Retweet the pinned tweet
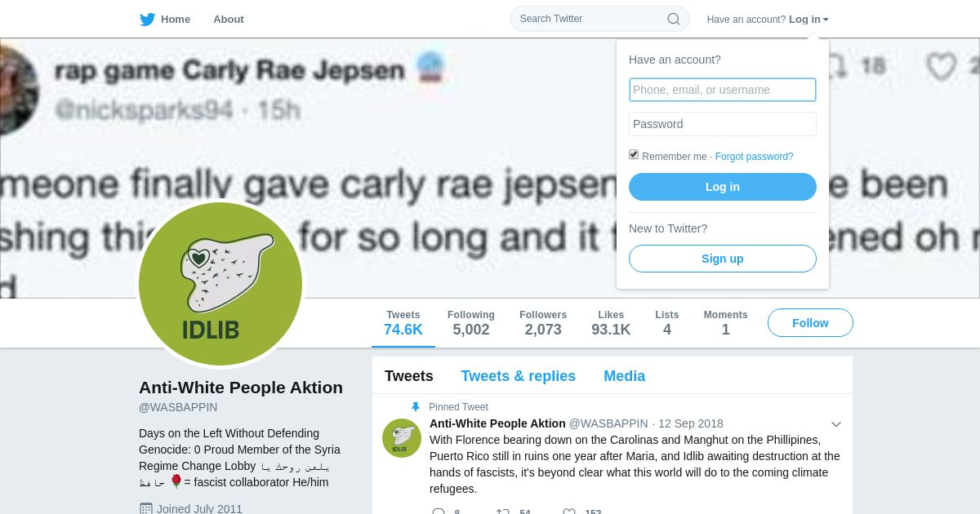Screen dimensions: 980x514 [503, 512]
